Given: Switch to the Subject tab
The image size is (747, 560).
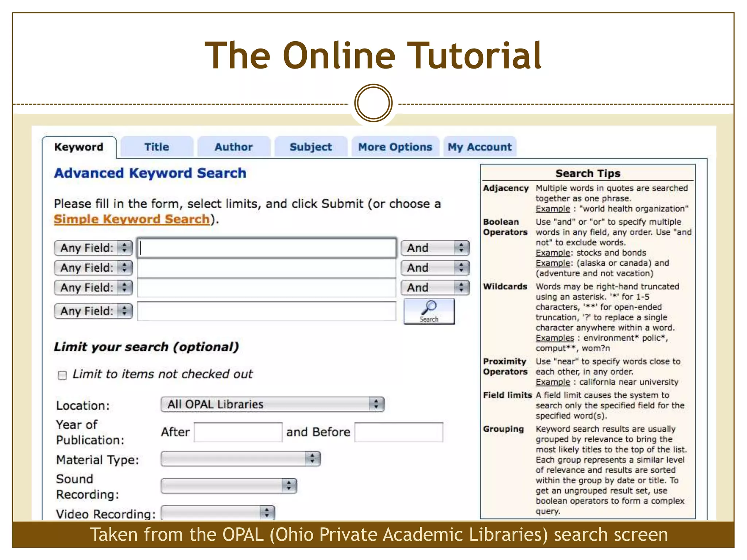Looking at the screenshot, I should [311, 147].
